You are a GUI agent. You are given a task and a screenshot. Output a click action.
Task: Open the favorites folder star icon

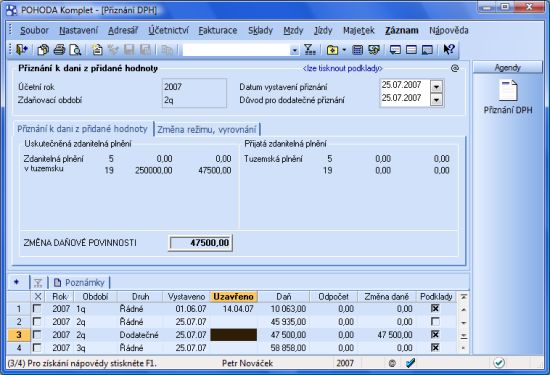pyautogui.click(x=332, y=50)
